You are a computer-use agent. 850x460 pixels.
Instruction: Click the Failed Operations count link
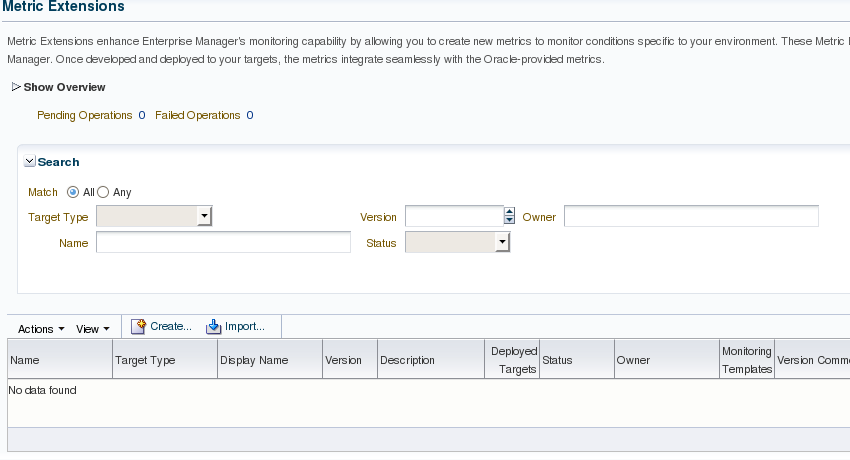point(250,115)
